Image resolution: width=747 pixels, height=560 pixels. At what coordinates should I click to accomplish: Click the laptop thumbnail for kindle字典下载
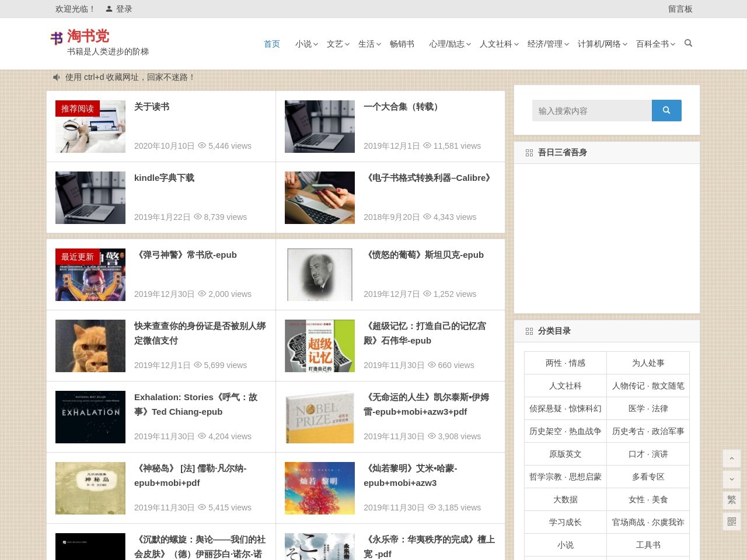90,198
